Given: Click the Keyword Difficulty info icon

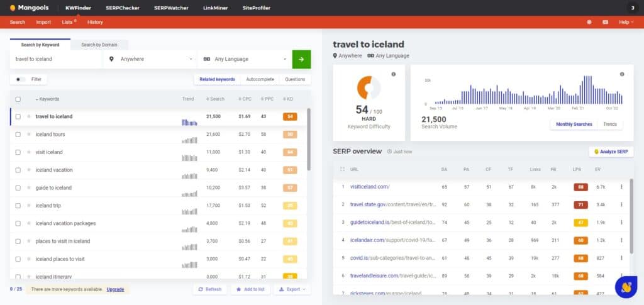Looking at the screenshot, I should (x=394, y=74).
